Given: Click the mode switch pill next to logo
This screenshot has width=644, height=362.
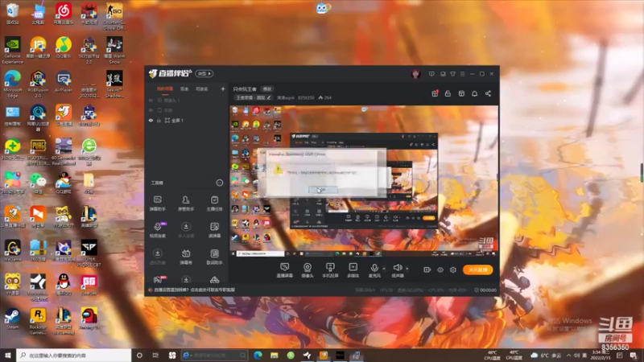Looking at the screenshot, I should (204, 73).
